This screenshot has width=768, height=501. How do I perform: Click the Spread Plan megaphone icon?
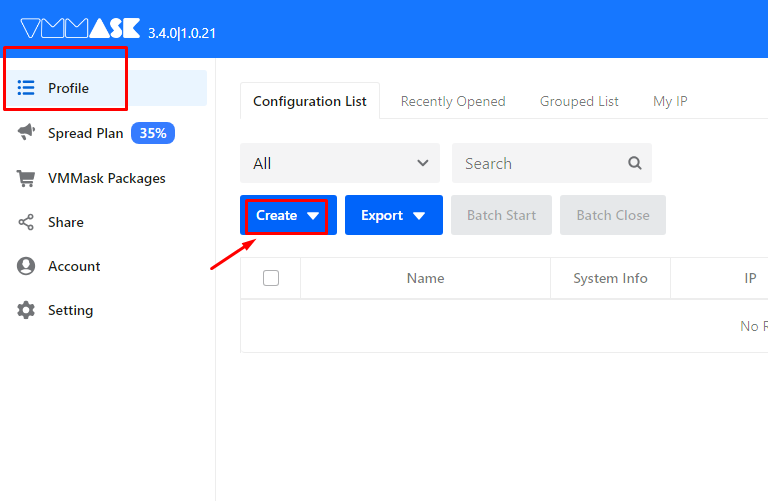(x=27, y=133)
